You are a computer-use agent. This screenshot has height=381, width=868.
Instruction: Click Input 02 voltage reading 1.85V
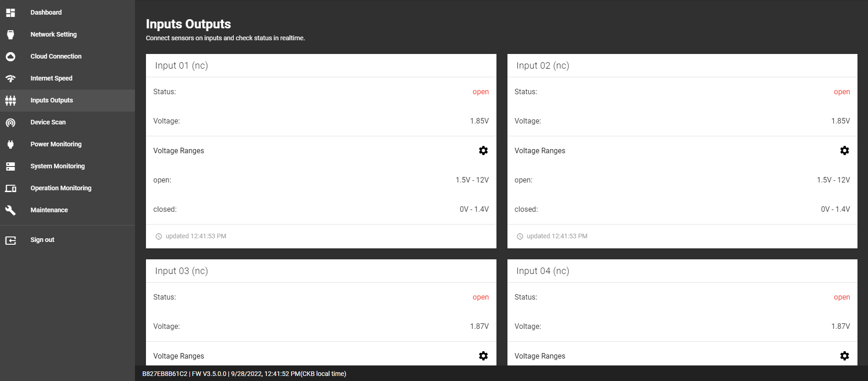pyautogui.click(x=841, y=121)
